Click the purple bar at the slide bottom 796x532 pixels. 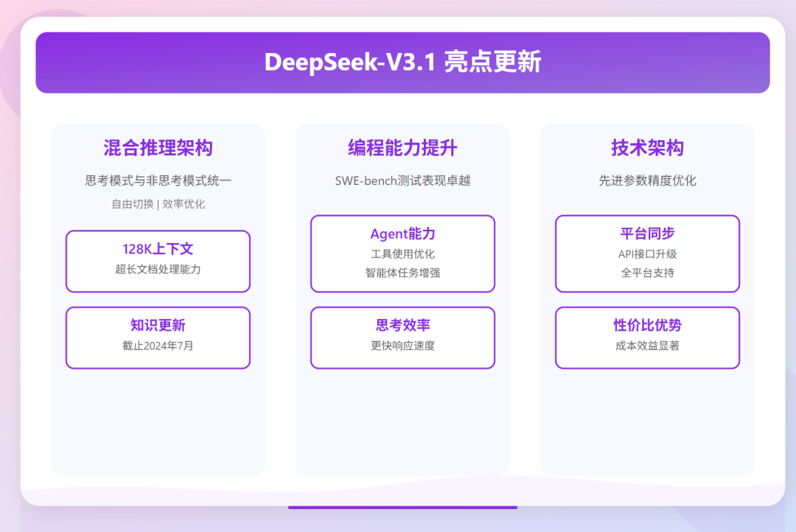tap(402, 507)
